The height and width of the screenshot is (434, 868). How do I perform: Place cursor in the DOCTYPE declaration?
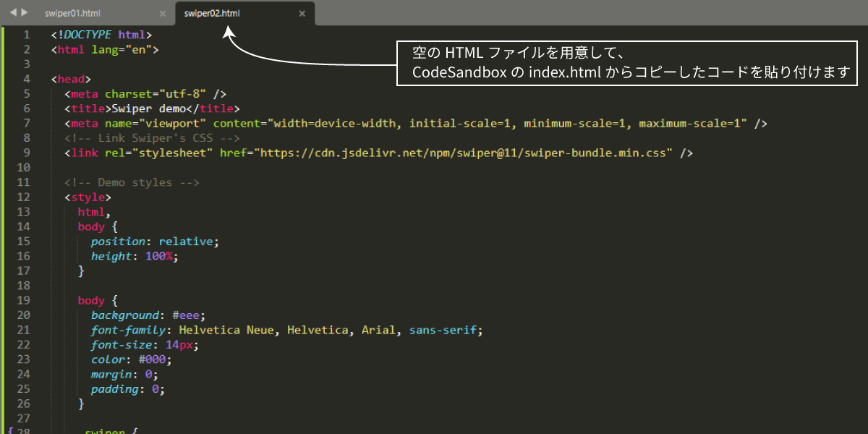[102, 35]
